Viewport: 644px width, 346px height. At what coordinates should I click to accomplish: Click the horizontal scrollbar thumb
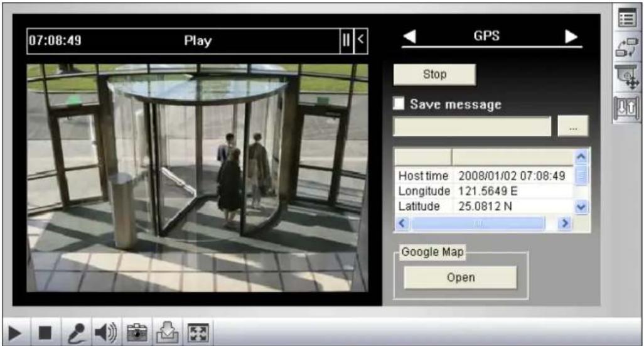point(478,224)
